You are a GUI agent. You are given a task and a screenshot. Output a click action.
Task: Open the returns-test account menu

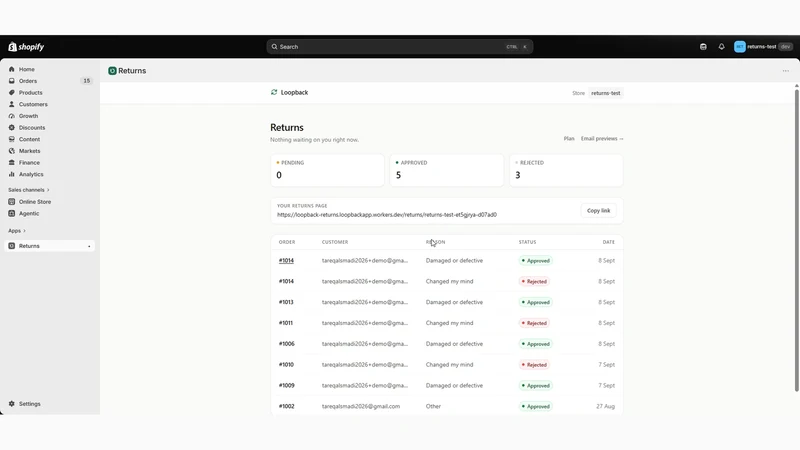[763, 46]
